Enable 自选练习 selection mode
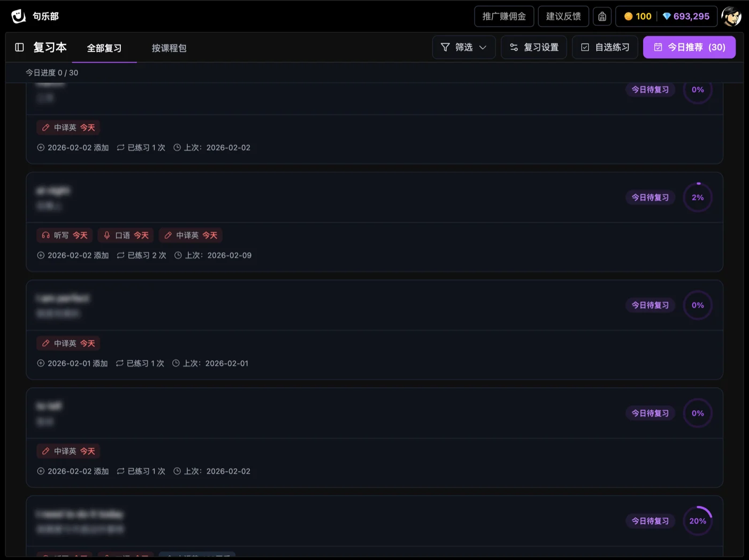This screenshot has height=560, width=749. (605, 48)
